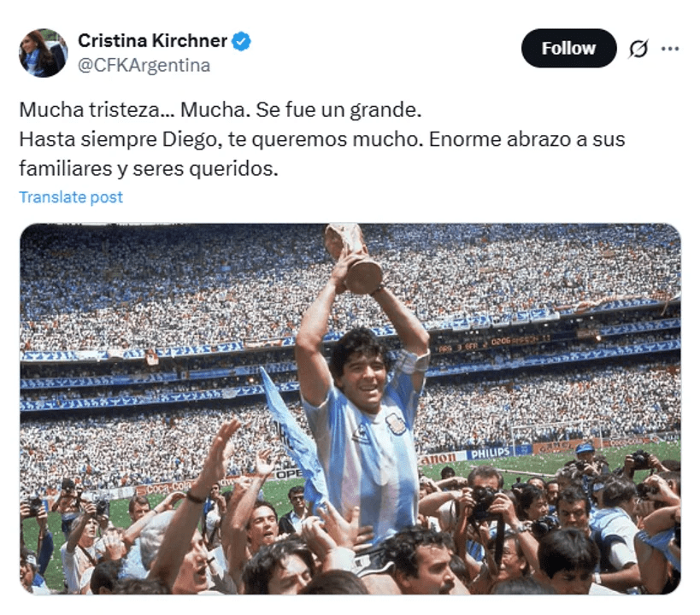700x615 pixels.
Task: Click the 'familiares y seres queridos' line
Action: click(148, 169)
